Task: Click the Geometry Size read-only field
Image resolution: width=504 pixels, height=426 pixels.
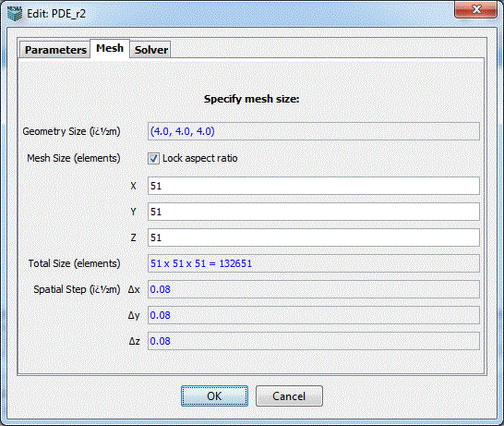Action: click(x=314, y=131)
